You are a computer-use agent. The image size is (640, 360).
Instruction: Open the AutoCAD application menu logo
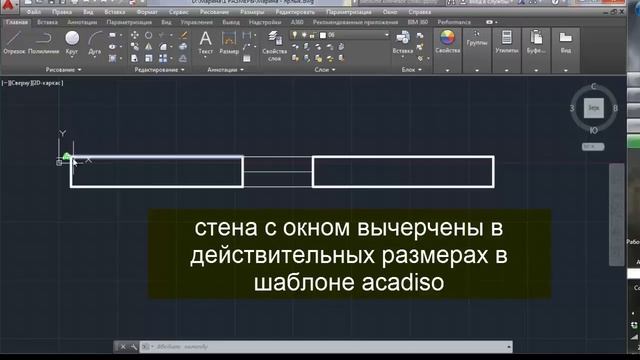(x=9, y=6)
